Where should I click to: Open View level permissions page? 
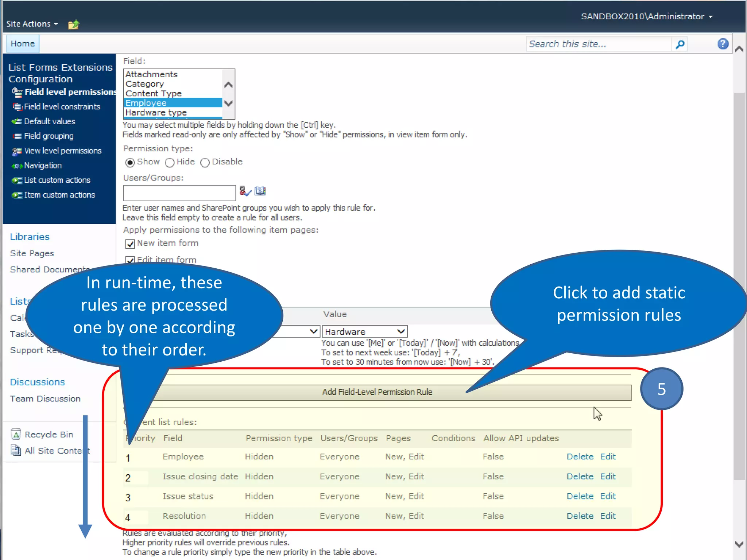63,151
